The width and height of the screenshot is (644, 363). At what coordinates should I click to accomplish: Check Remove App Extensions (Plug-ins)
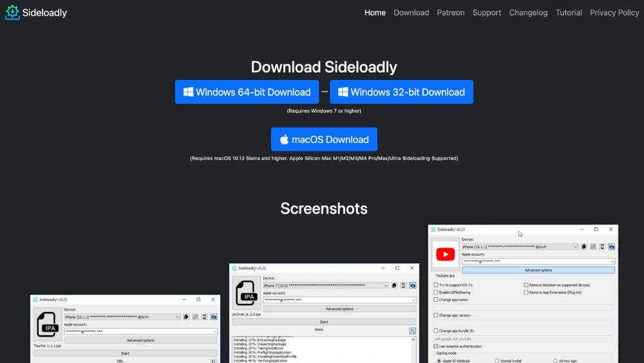tap(526, 292)
